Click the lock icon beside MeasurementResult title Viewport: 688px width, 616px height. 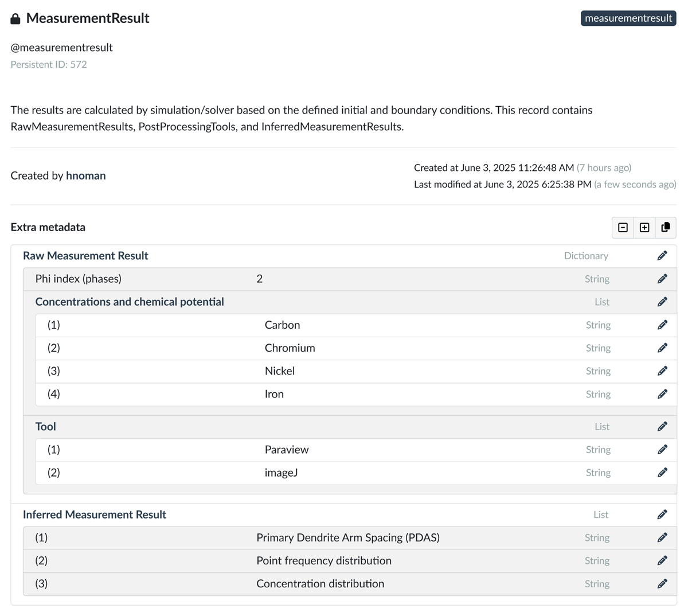[x=15, y=18]
